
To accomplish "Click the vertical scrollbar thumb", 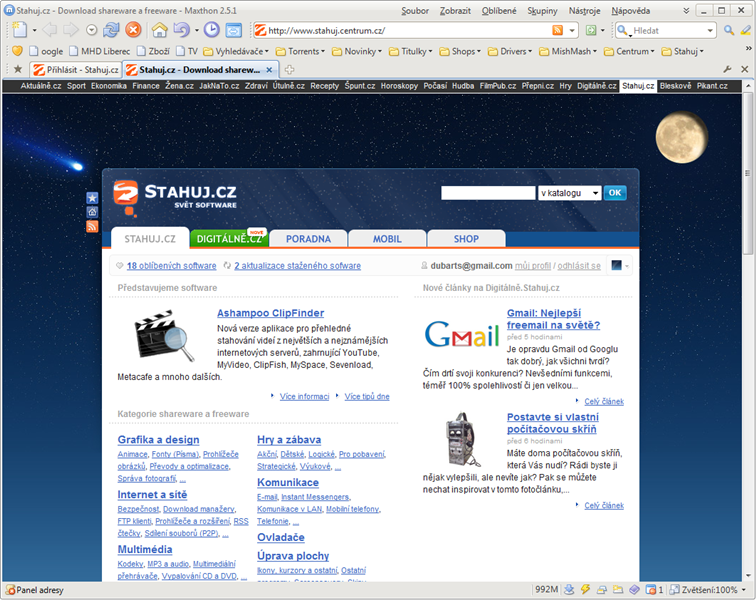I will coord(747,173).
